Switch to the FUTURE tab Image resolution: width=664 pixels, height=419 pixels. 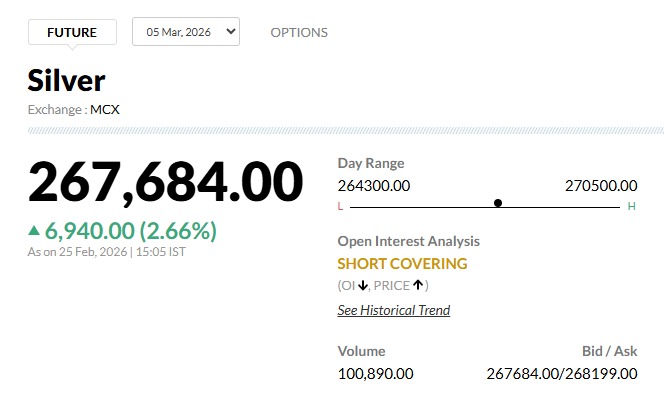pos(72,32)
